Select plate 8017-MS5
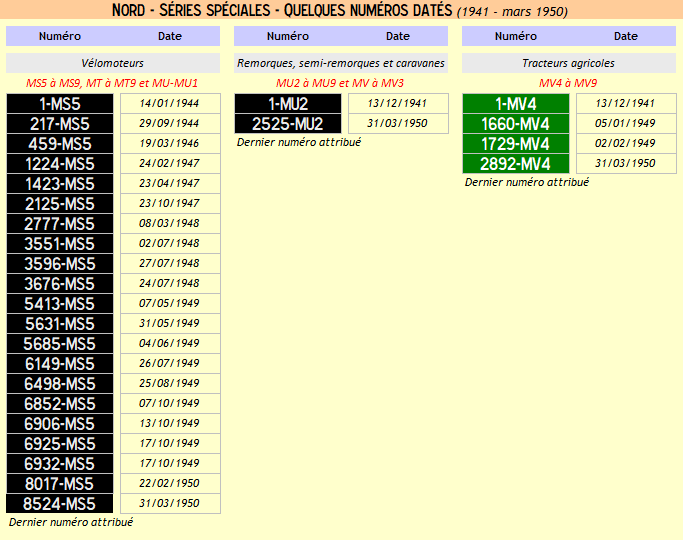This screenshot has width=683, height=540. (60, 484)
